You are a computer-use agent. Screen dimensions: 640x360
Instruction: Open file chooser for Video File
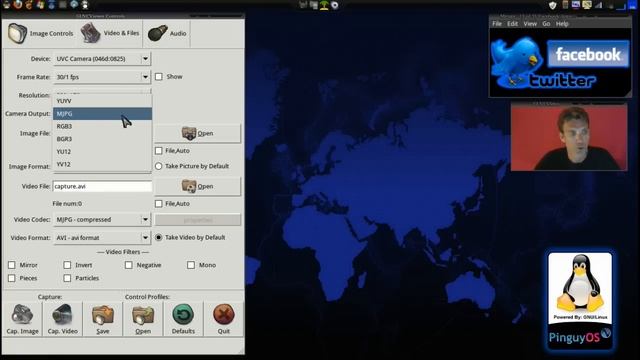point(198,187)
